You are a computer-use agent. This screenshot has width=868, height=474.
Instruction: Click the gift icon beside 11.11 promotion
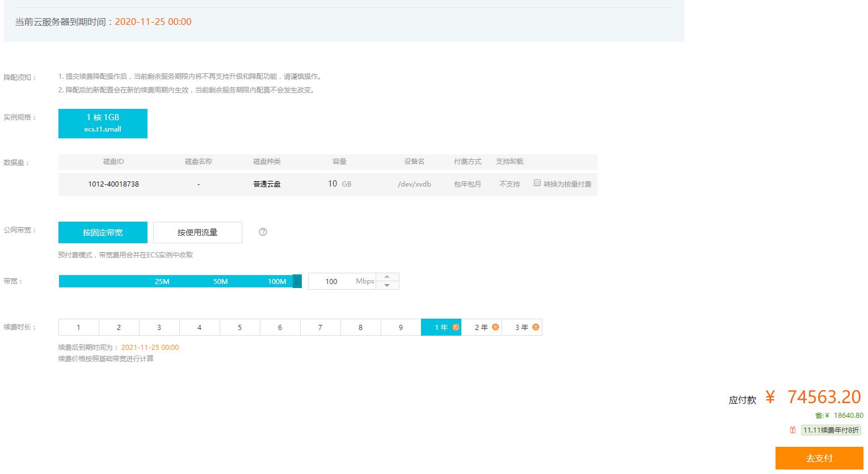(x=793, y=430)
